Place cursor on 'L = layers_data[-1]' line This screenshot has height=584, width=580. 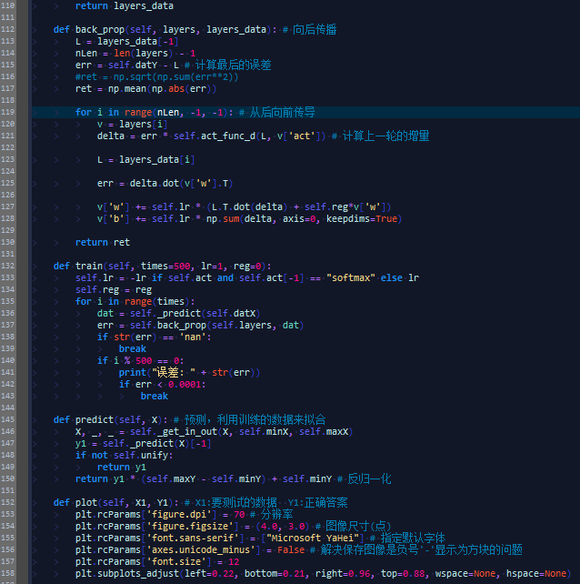pos(127,41)
